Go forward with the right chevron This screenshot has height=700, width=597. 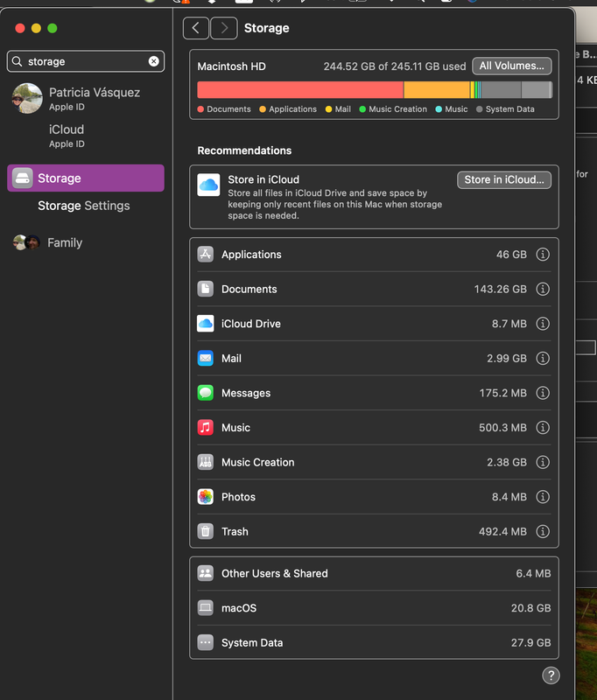(x=224, y=28)
